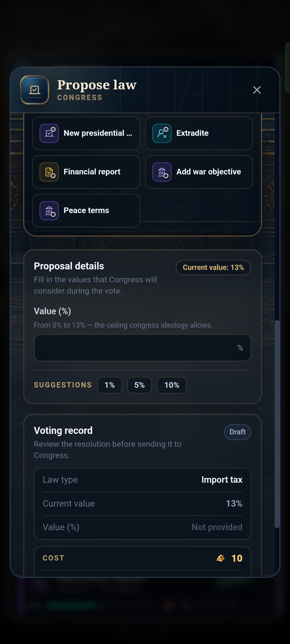Click the Extradite person icon
Viewport: 290px width, 644px height.
pyautogui.click(x=162, y=133)
